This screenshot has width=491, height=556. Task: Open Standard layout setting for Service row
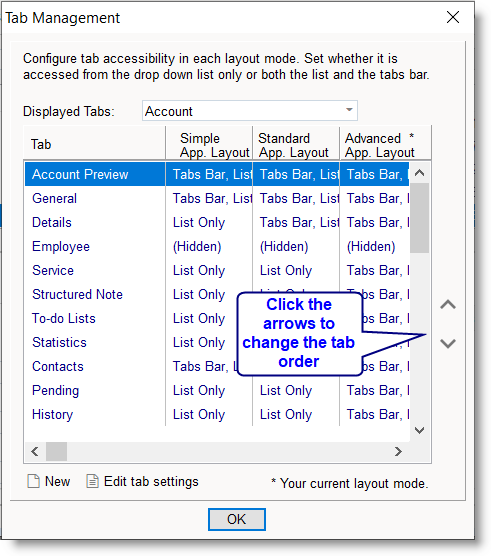pyautogui.click(x=296, y=271)
